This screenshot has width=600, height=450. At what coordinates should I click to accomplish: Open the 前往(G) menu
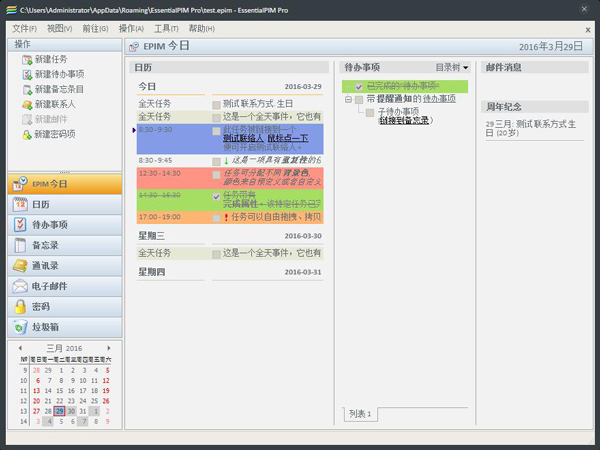95,29
